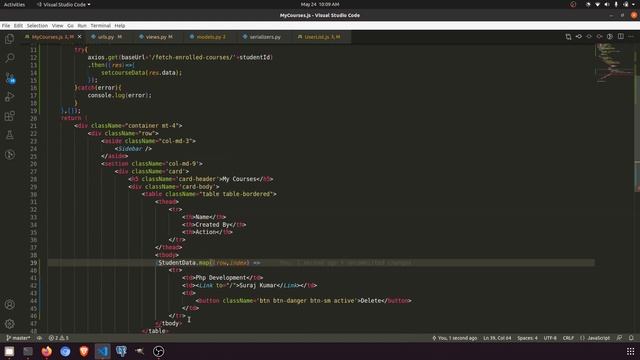Open the View menu
The width and height of the screenshot is (640, 360).
click(58, 25)
